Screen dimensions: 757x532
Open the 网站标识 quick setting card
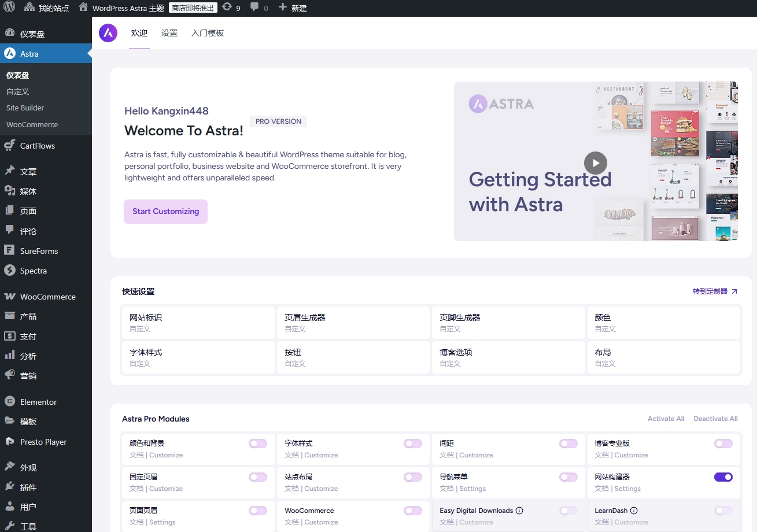tap(198, 323)
